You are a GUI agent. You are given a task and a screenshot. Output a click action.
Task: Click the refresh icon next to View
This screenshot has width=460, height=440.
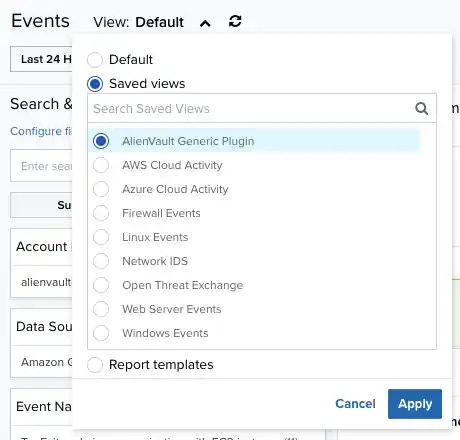point(235,22)
